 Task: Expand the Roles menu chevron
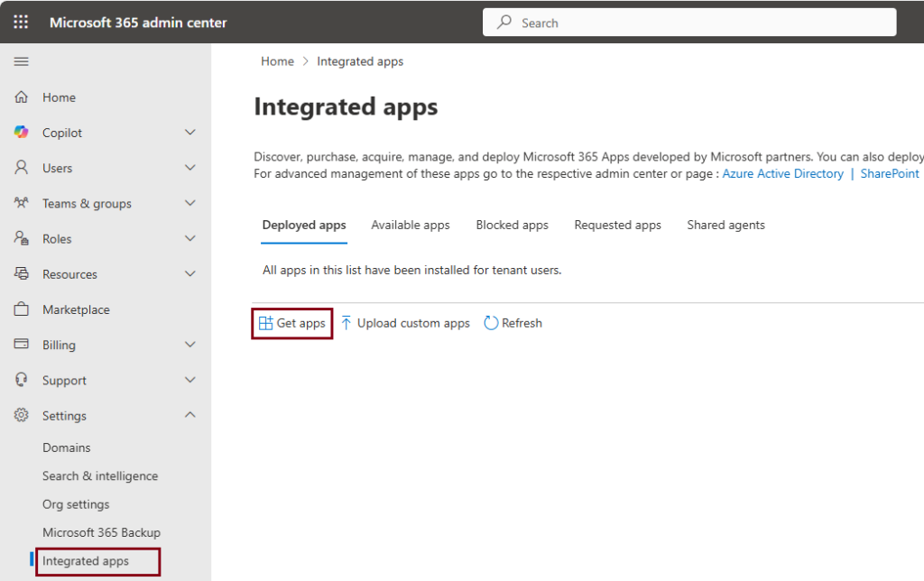click(189, 239)
